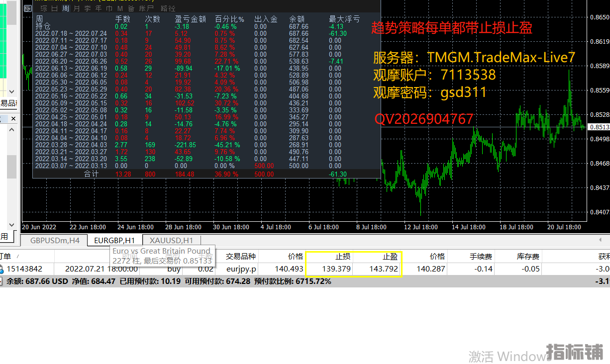Switch statistics to 日 (daily) view
This screenshot has width=610, height=364.
pos(54,8)
